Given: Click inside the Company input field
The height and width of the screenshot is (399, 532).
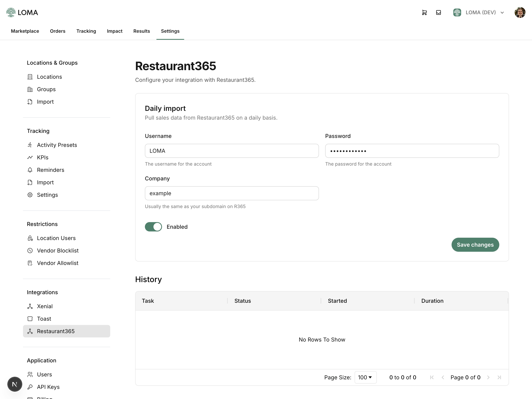Looking at the screenshot, I should tap(232, 193).
